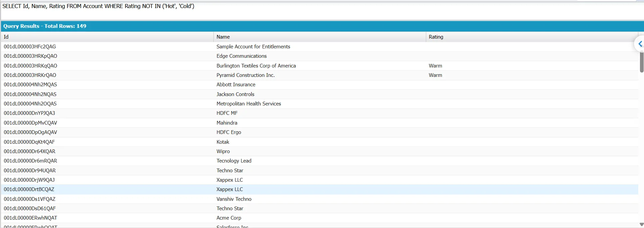Select Id 001dL000003HRKrQAO

tap(30, 75)
